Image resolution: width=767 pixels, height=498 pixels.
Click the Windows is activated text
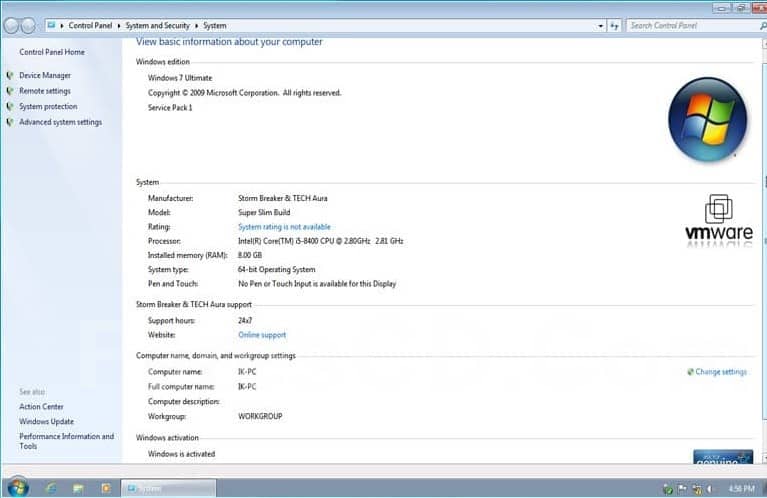coord(181,454)
